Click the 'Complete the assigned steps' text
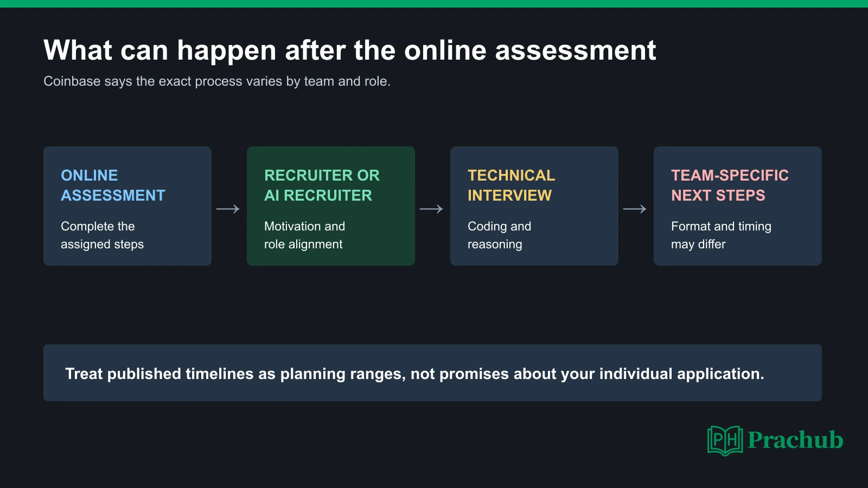This screenshot has width=868, height=488. click(102, 235)
